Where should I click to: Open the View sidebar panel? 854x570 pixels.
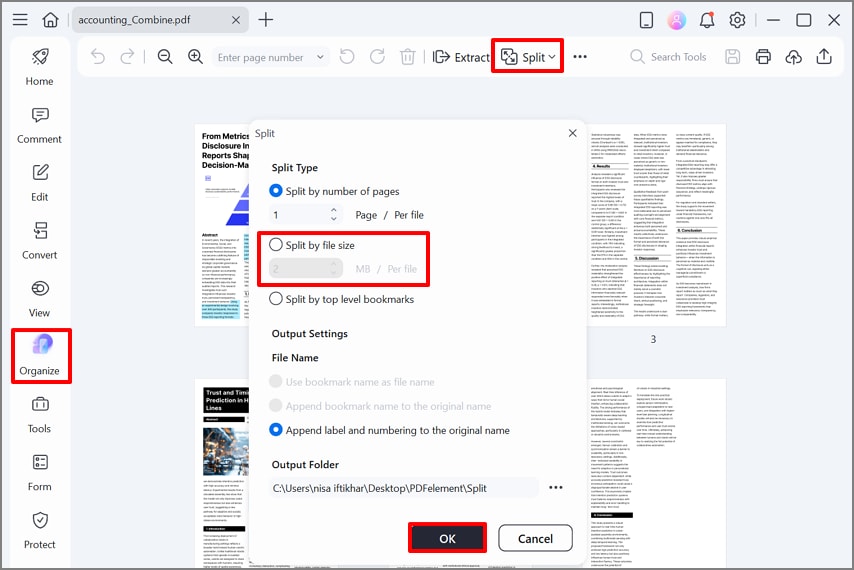[39, 299]
